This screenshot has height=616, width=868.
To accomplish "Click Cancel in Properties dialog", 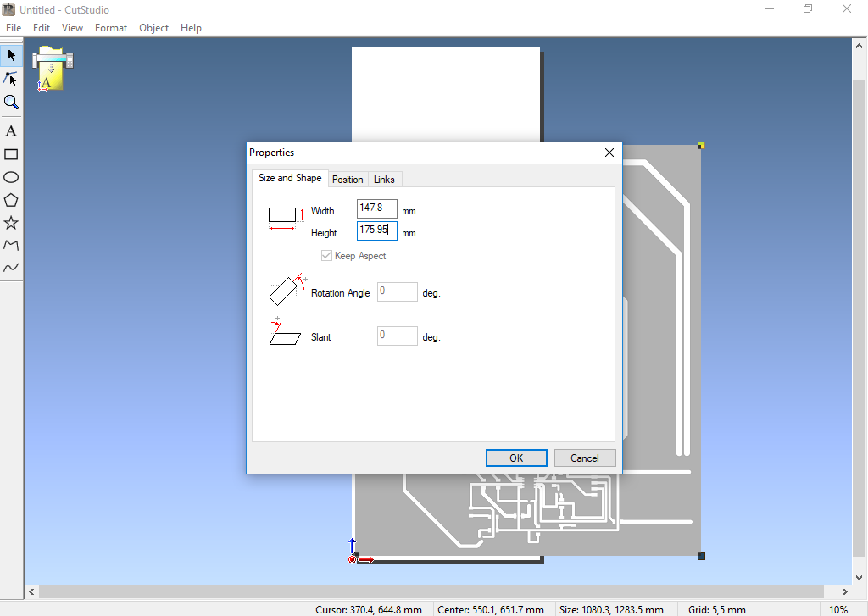I will (585, 458).
